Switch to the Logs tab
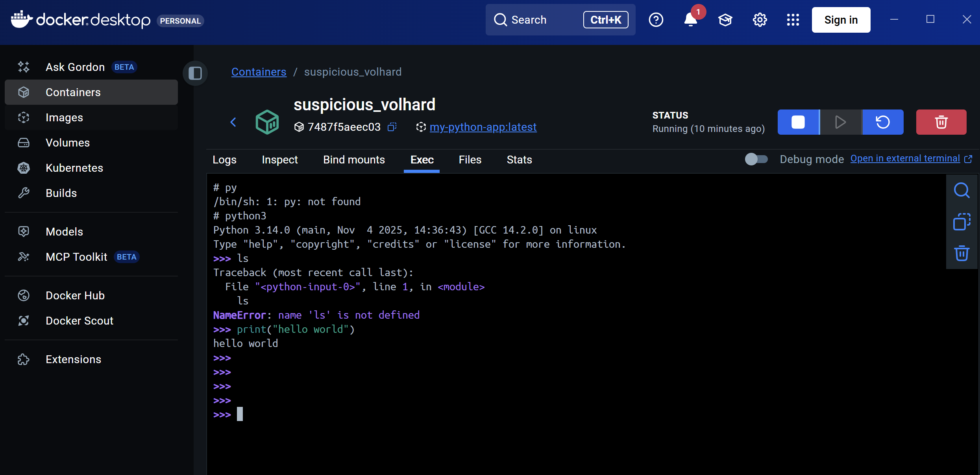Image resolution: width=980 pixels, height=475 pixels. pyautogui.click(x=224, y=160)
